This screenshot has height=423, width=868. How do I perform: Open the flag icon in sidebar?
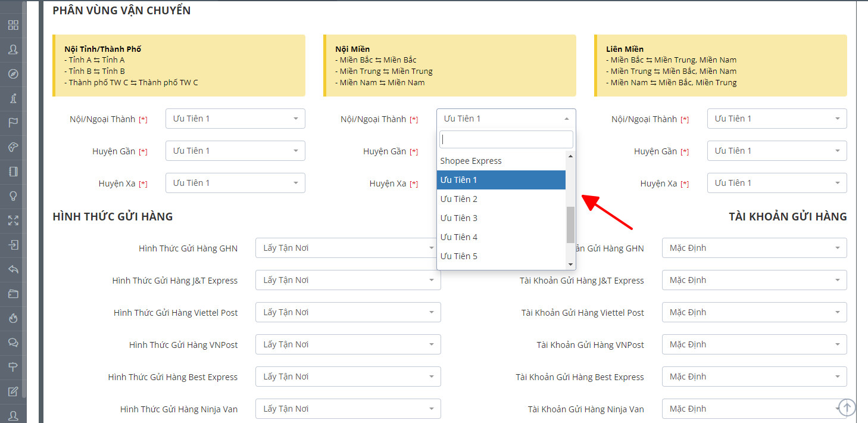13,123
